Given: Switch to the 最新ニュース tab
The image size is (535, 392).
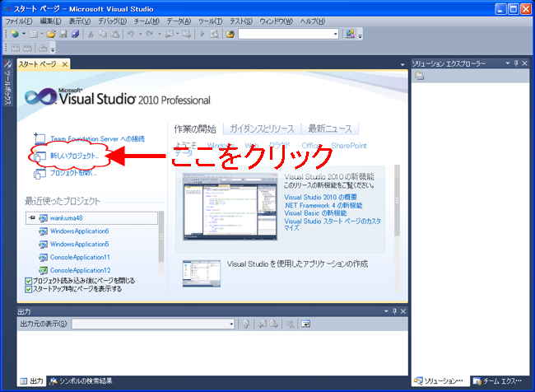Looking at the screenshot, I should tap(330, 128).
